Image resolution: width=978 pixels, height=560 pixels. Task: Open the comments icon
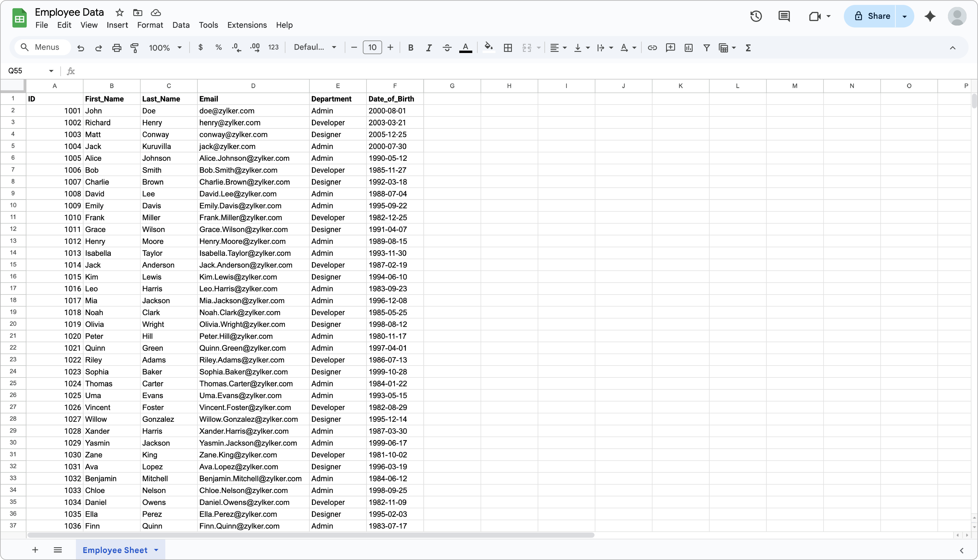click(784, 16)
